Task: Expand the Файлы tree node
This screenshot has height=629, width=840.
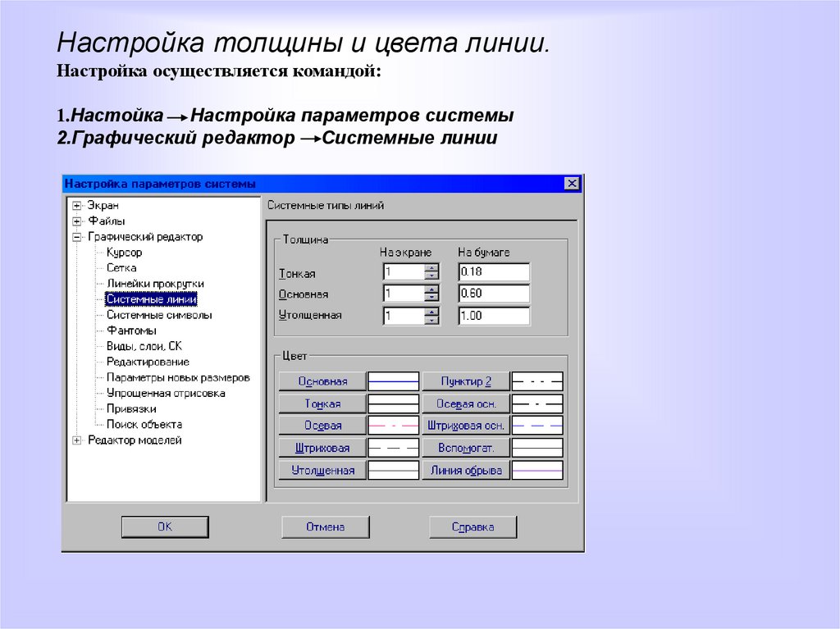Action: (x=77, y=221)
